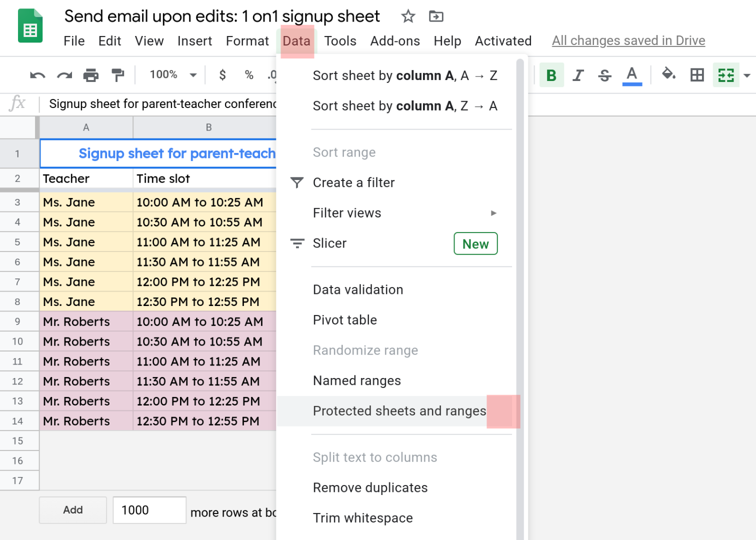
Task: Open Data validation
Action: coord(396,289)
